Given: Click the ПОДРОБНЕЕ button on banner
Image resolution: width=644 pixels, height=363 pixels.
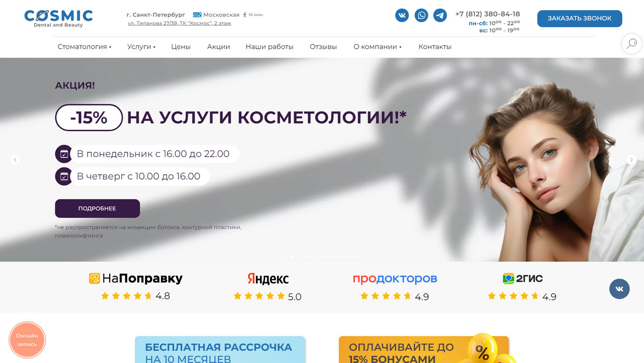Looking at the screenshot, I should coord(97,208).
